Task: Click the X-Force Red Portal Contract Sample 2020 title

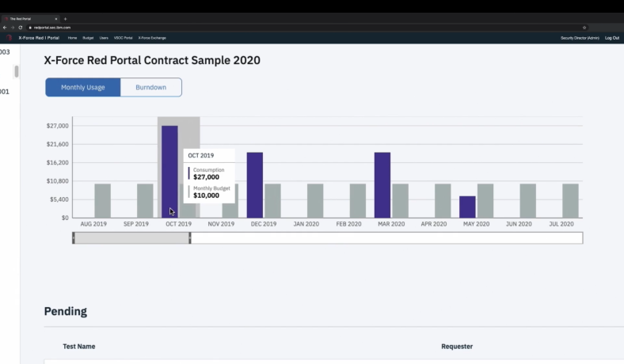Action: (152, 60)
